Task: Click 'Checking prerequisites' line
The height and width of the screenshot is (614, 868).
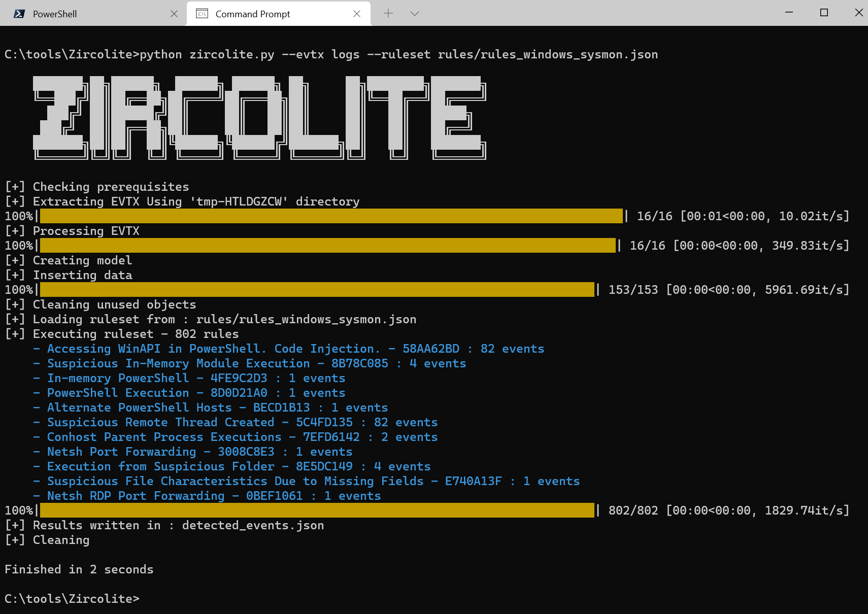Action: coord(96,187)
